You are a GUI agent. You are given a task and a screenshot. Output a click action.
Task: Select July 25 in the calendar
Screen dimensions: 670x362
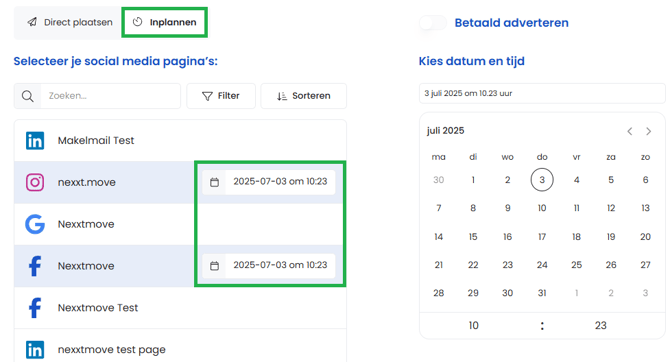[576, 265]
